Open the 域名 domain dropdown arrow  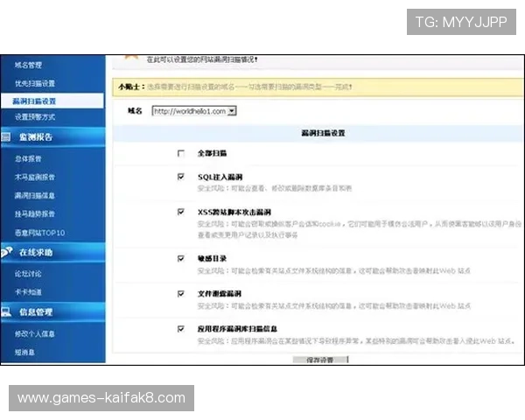coord(232,111)
